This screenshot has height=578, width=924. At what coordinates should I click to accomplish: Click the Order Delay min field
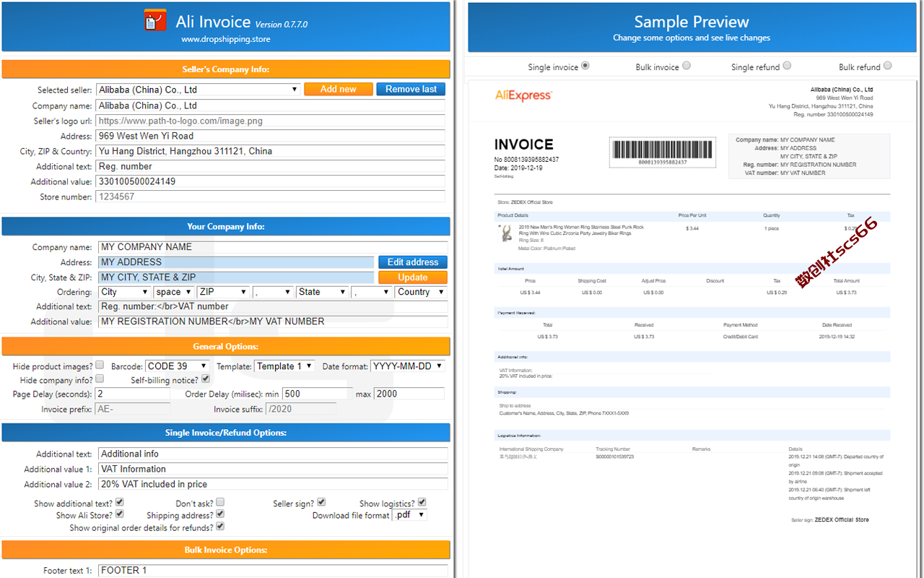[x=316, y=394]
